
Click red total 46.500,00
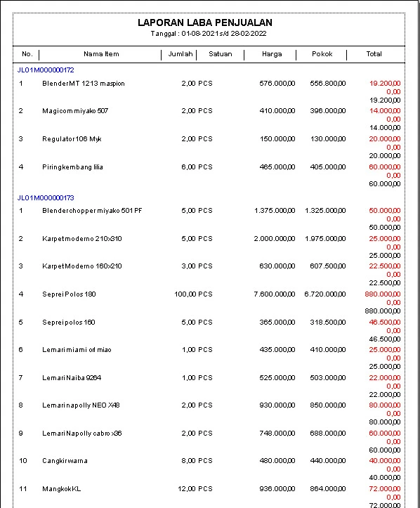[385, 323]
